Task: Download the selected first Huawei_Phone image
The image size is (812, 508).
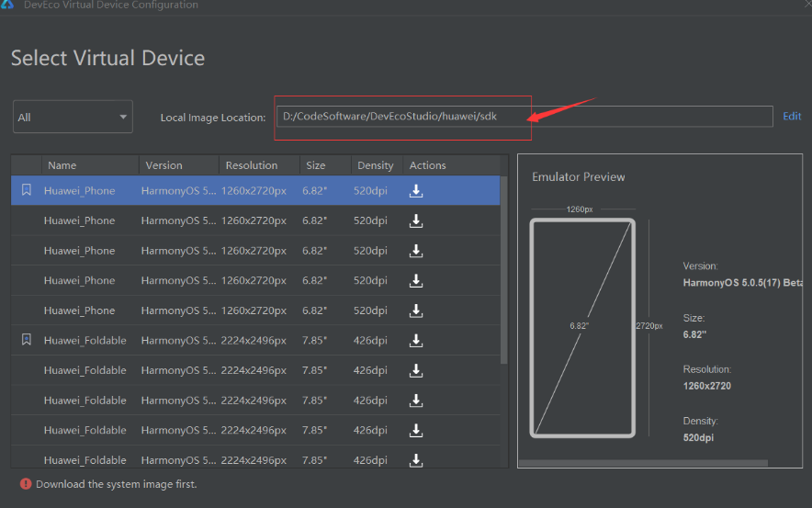Action: (416, 191)
